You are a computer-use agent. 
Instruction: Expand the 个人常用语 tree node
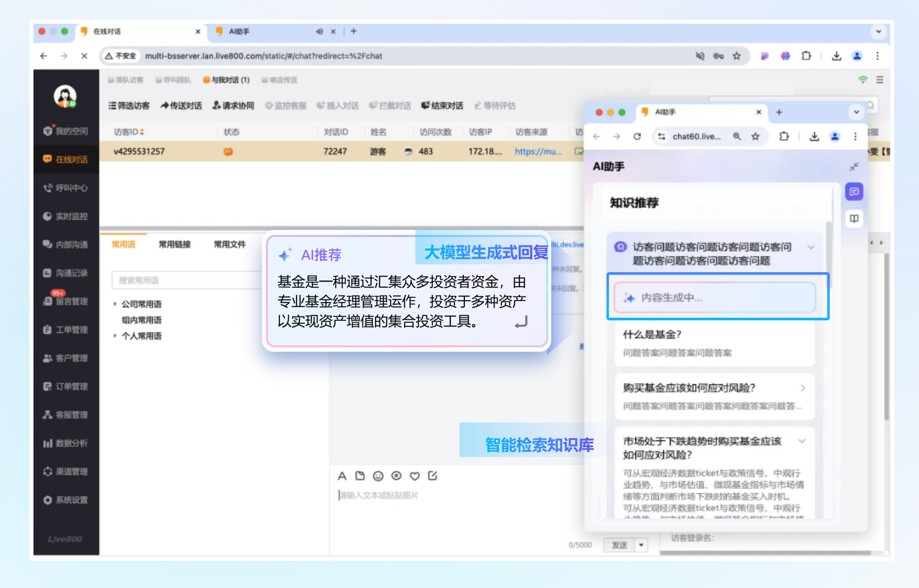[115, 336]
